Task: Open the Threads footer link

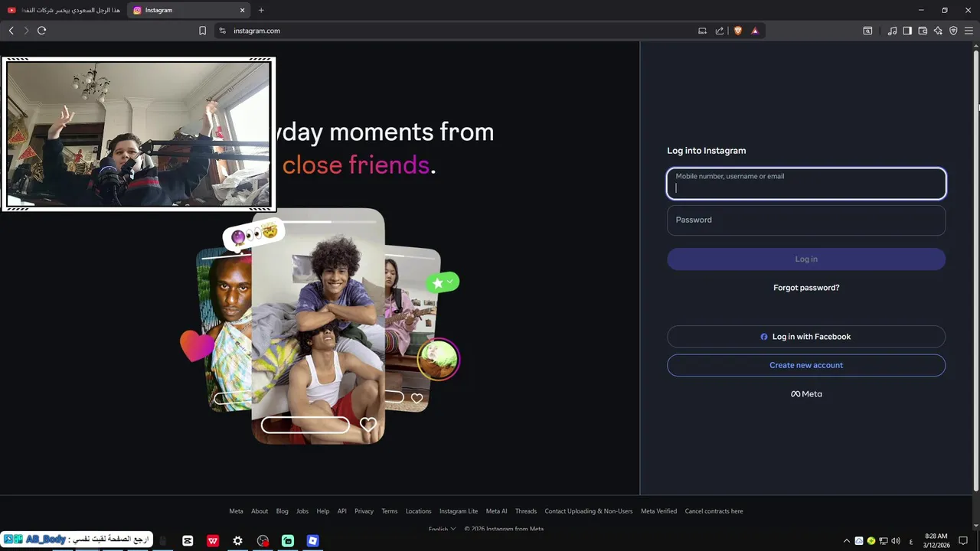Action: (526, 511)
